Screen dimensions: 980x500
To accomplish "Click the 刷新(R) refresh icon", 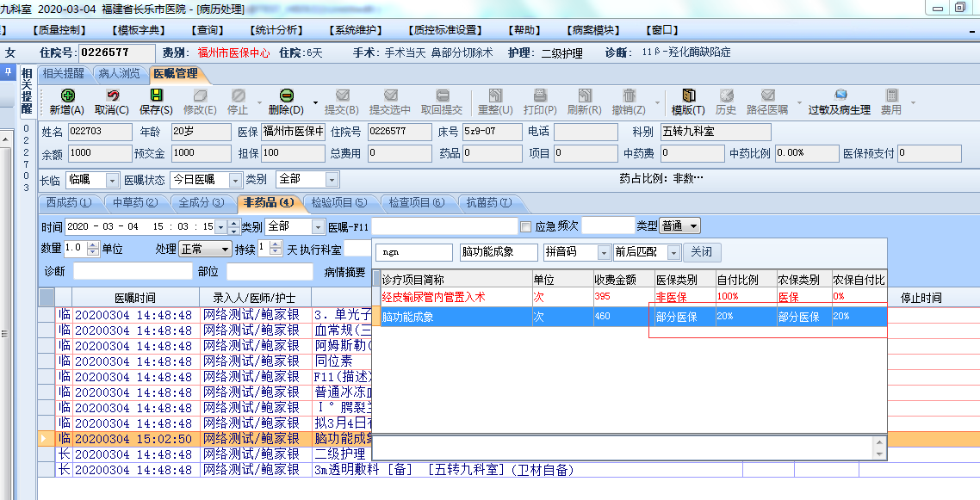I will tap(585, 96).
